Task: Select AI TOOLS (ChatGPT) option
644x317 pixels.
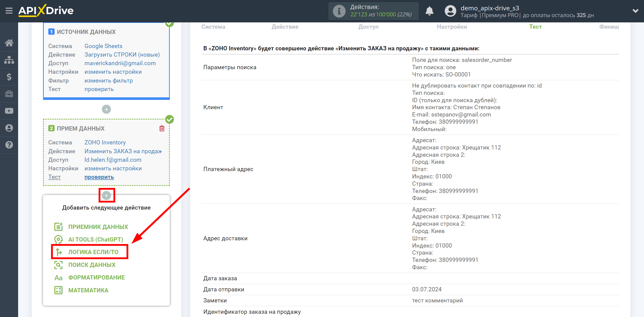Action: (96, 240)
